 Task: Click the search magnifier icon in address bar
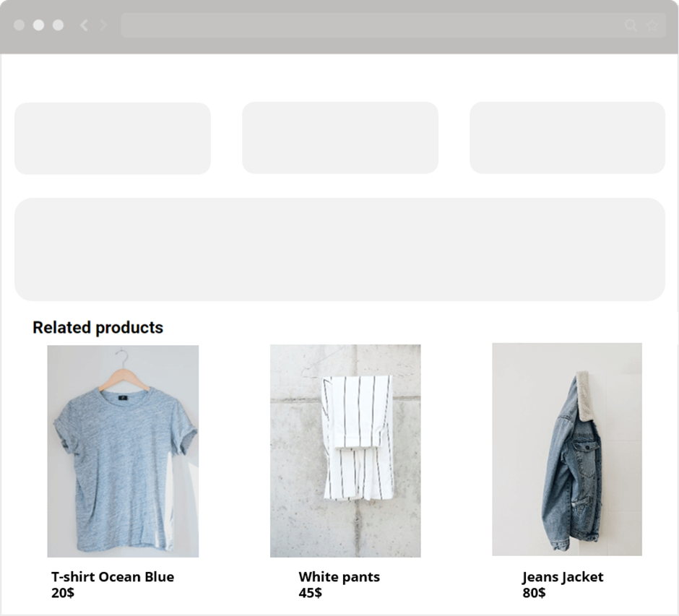631,25
